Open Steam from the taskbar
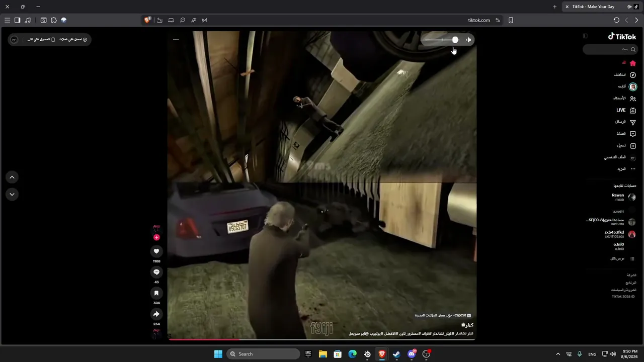Image resolution: width=644 pixels, height=362 pixels. pos(397,354)
